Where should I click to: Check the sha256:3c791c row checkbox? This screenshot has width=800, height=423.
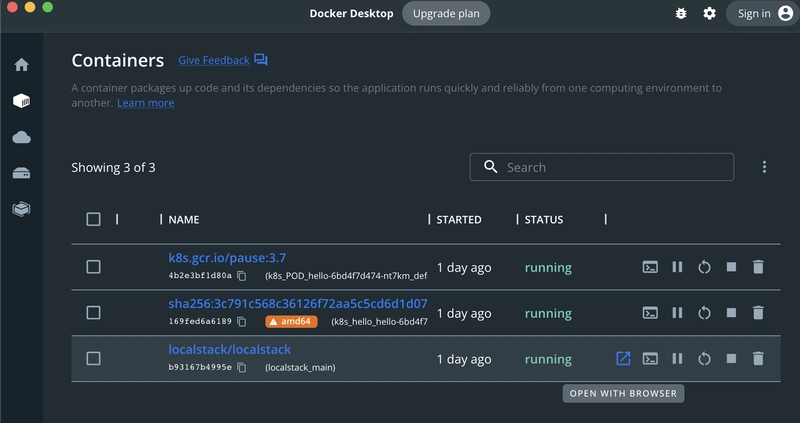pos(93,313)
